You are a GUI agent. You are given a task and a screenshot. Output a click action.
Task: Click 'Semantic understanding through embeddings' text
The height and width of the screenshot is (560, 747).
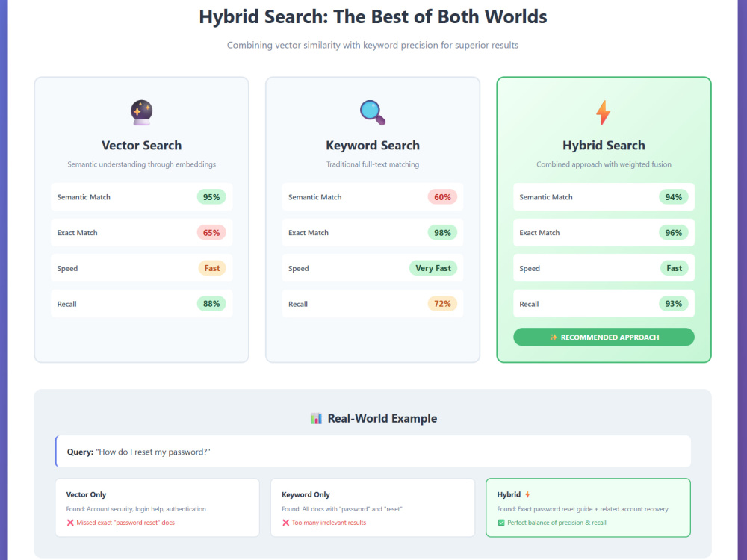141,164
